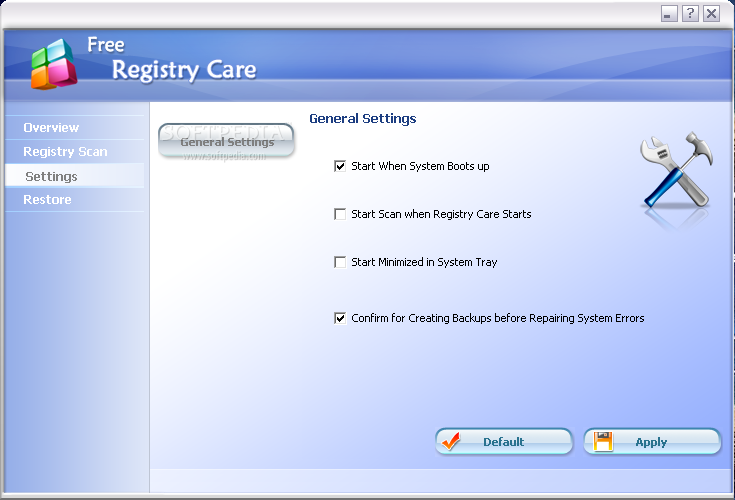Click the Free Registry Care cube logo
The width and height of the screenshot is (735, 500).
pyautogui.click(x=54, y=65)
